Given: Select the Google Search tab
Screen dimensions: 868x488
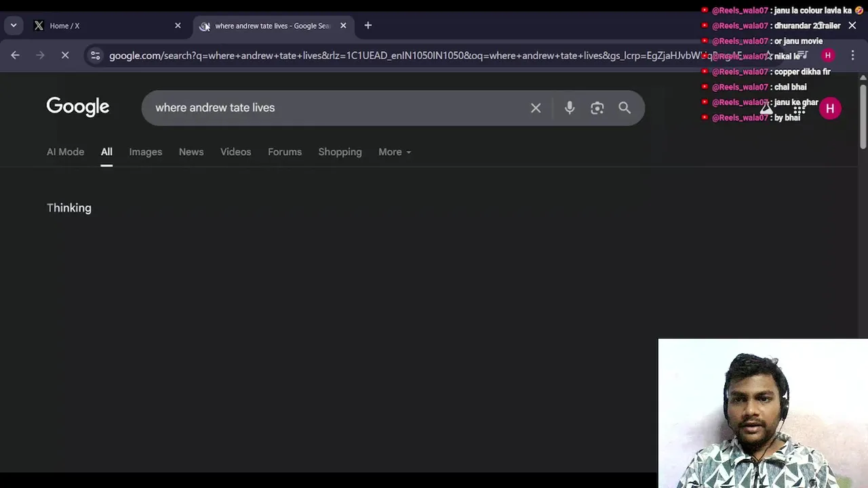Looking at the screenshot, I should coord(273,26).
